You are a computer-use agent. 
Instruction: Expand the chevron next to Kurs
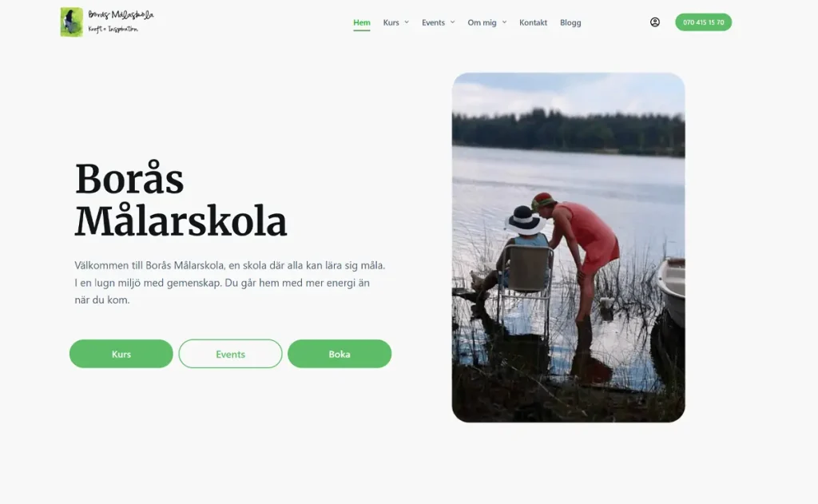[407, 22]
